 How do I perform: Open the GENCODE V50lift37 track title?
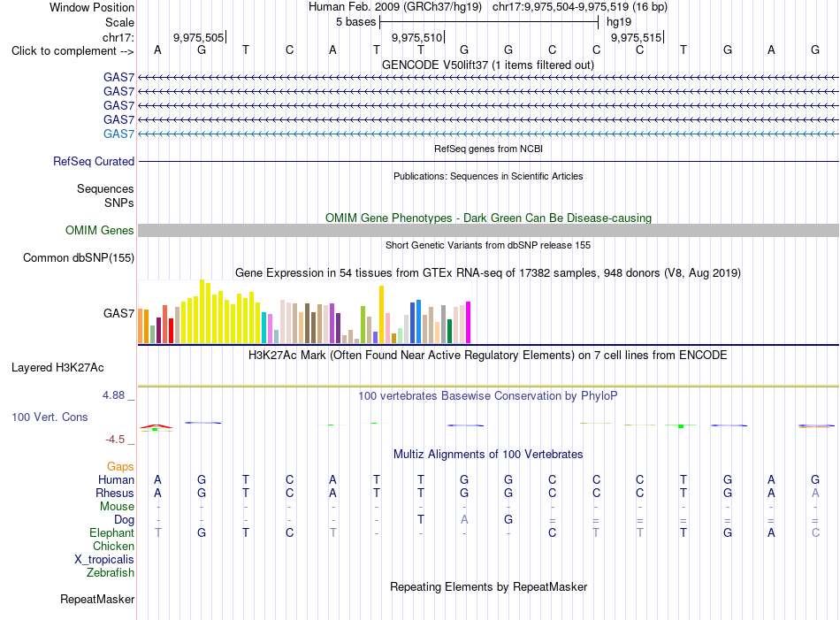(x=488, y=65)
